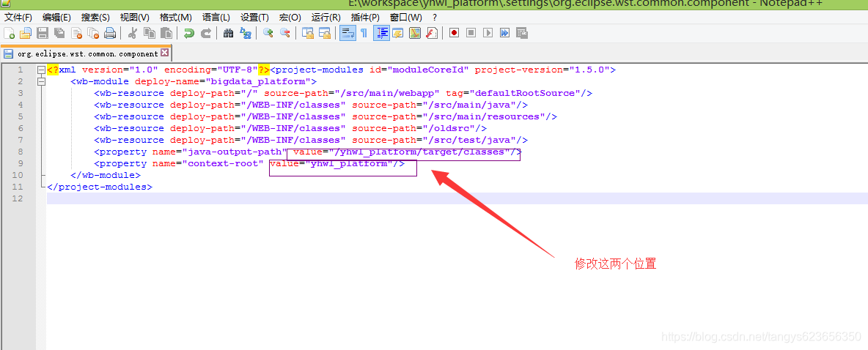Close the current document via toolbar icon
The width and height of the screenshot is (868, 350).
coord(76,33)
